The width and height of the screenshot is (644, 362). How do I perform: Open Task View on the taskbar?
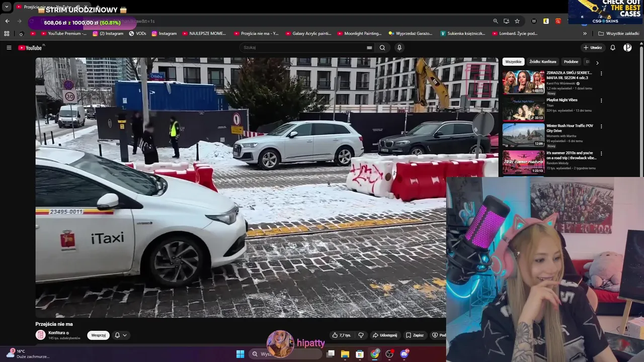pyautogui.click(x=331, y=354)
